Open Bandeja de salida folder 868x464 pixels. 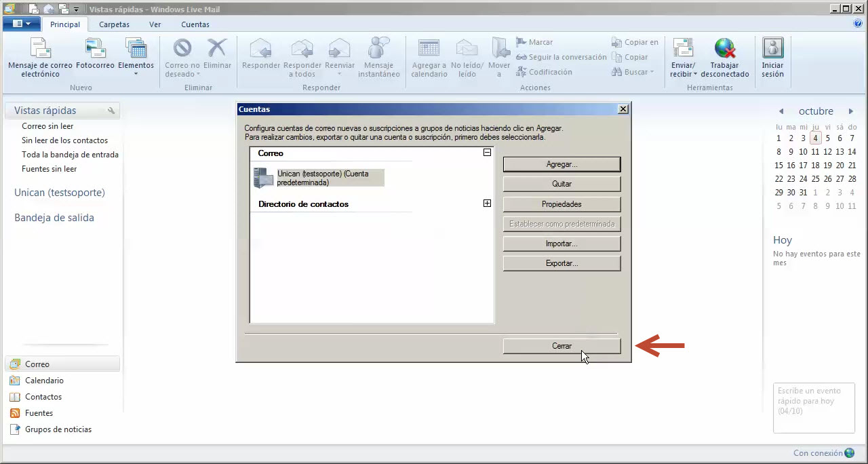pos(54,218)
